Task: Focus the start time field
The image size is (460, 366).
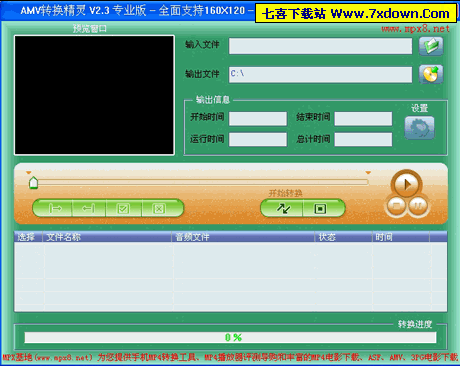Action: pyautogui.click(x=258, y=118)
